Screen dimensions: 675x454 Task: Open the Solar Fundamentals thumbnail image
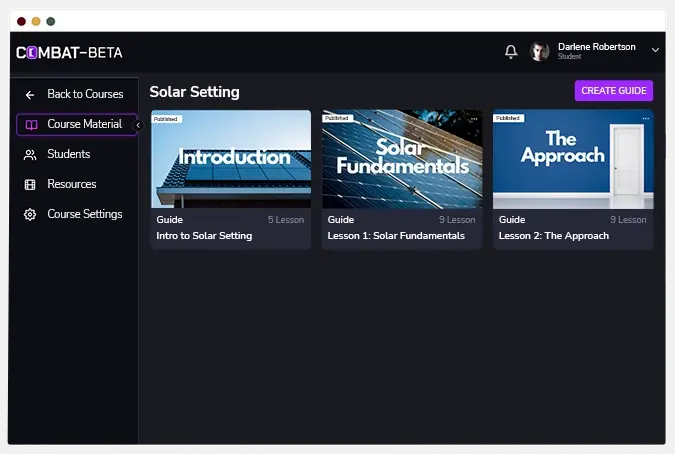coord(401,160)
